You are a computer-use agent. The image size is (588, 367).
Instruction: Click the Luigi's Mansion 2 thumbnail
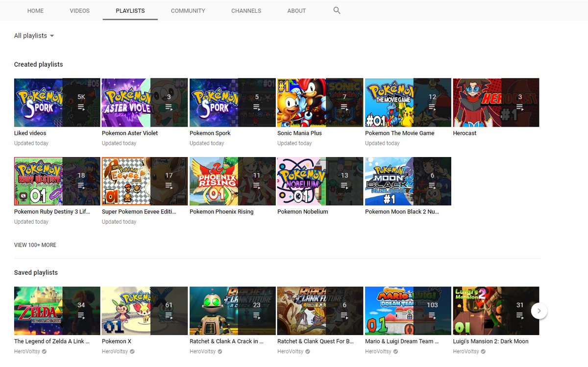click(x=496, y=311)
